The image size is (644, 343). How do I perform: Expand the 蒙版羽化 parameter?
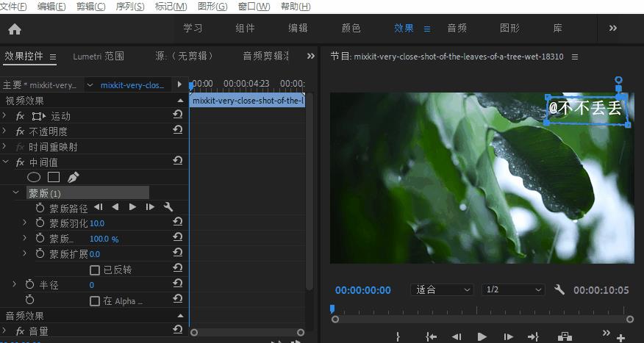(25, 223)
